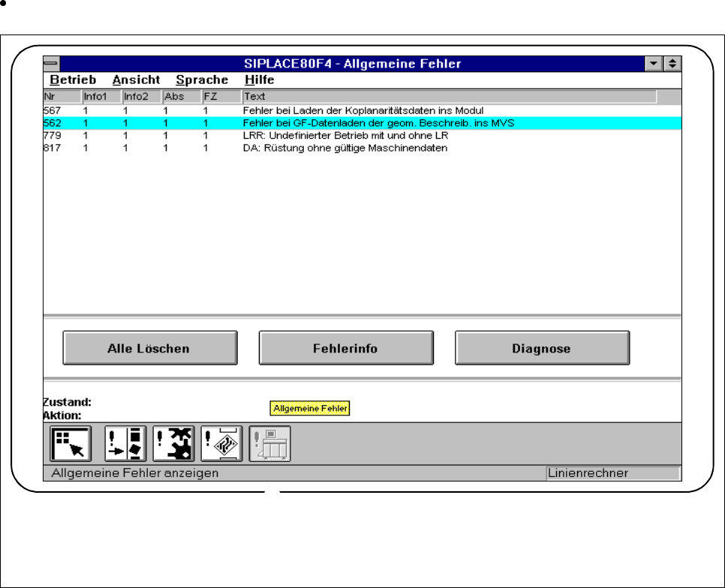Open the window system menu box
Screen dimensions: 725x588
click(x=51, y=63)
